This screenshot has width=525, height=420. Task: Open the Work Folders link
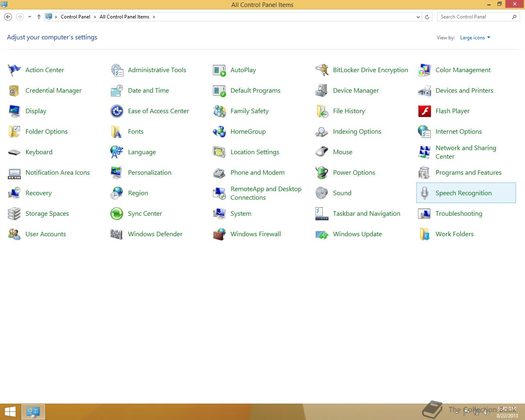point(454,234)
